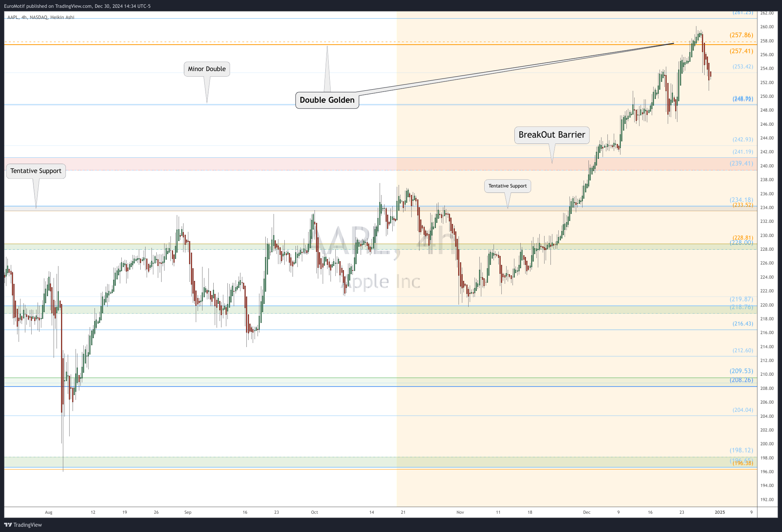782x532 pixels.
Task: Click the (208.26) level label
Action: click(741, 380)
